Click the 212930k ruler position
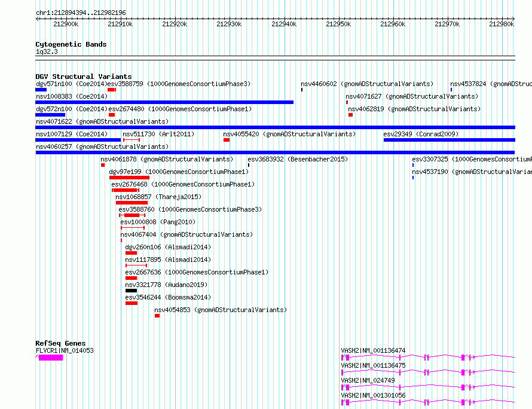 tap(229, 24)
